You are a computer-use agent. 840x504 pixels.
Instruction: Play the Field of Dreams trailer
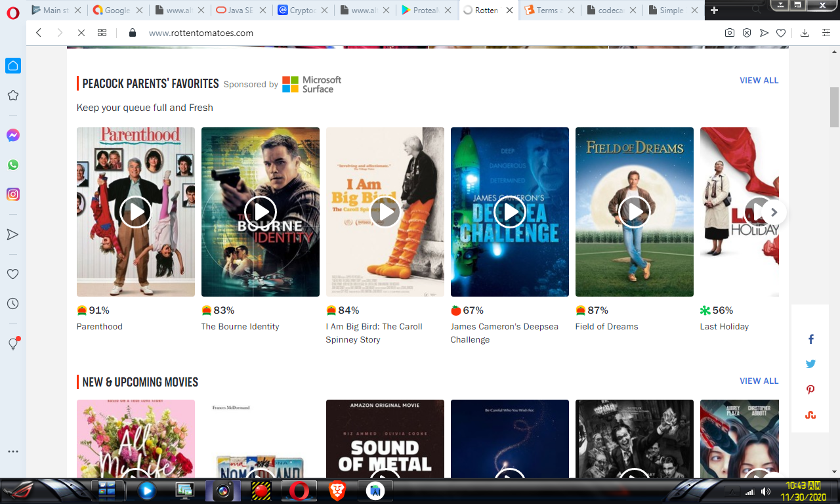pyautogui.click(x=635, y=212)
